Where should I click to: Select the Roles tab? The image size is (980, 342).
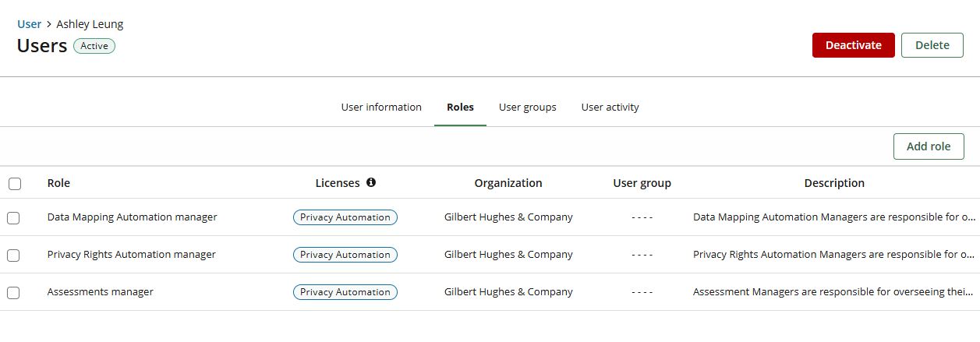460,108
